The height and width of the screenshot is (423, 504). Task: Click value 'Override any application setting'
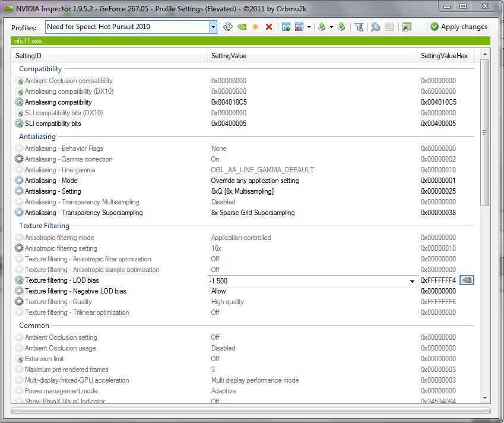[255, 181]
